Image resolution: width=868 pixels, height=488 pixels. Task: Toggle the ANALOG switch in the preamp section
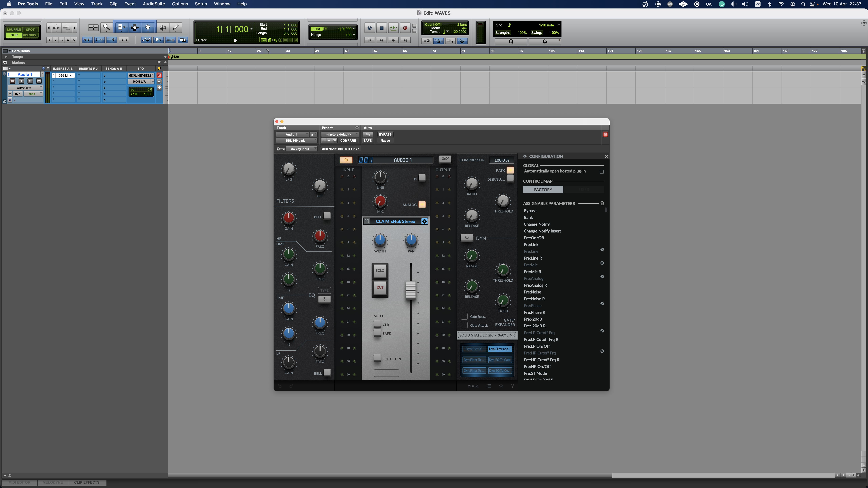coord(422,204)
